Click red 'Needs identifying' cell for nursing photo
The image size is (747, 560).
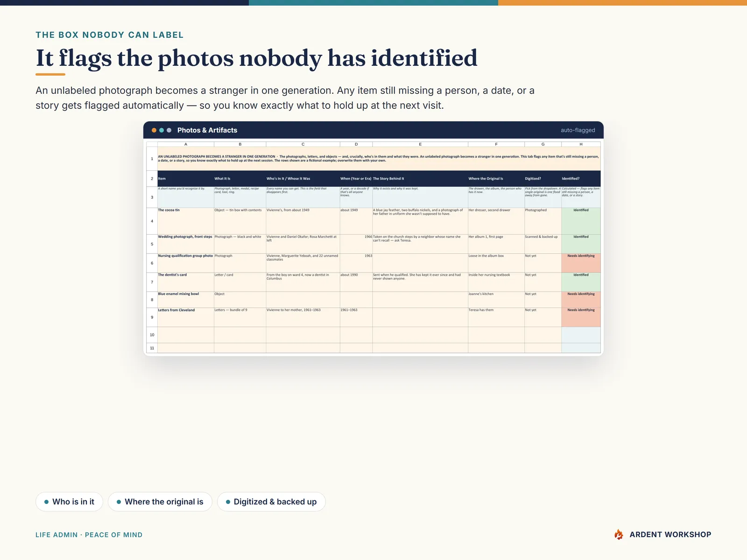pyautogui.click(x=581, y=263)
